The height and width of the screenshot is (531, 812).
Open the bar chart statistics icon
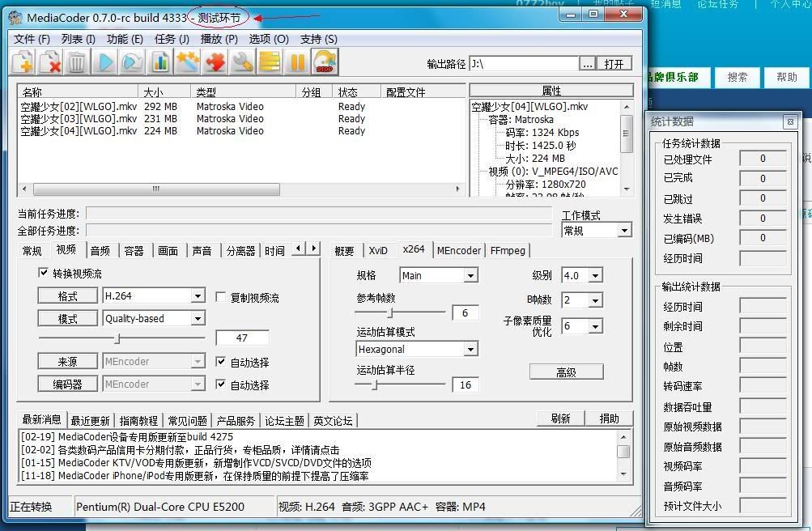160,62
